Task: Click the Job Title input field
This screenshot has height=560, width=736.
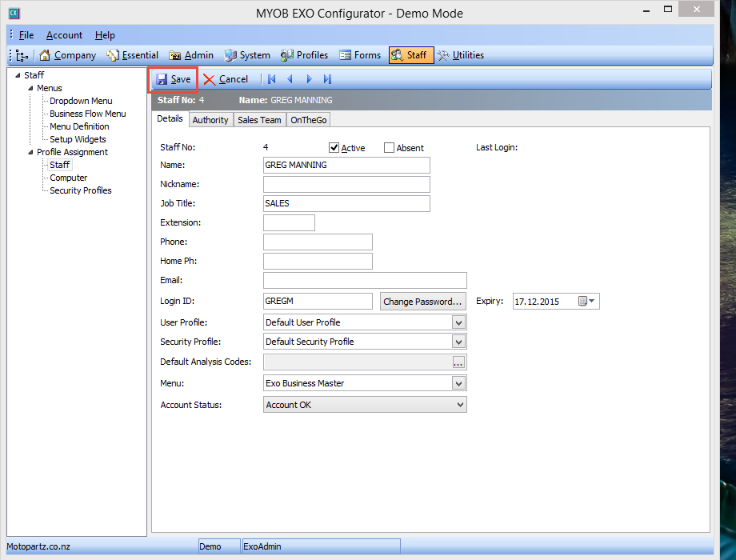Action: [x=346, y=204]
